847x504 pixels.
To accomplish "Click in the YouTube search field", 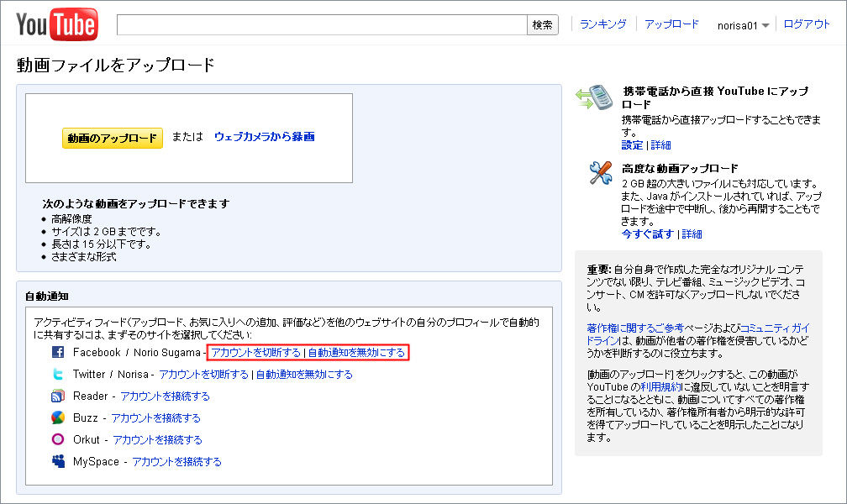I will click(322, 25).
